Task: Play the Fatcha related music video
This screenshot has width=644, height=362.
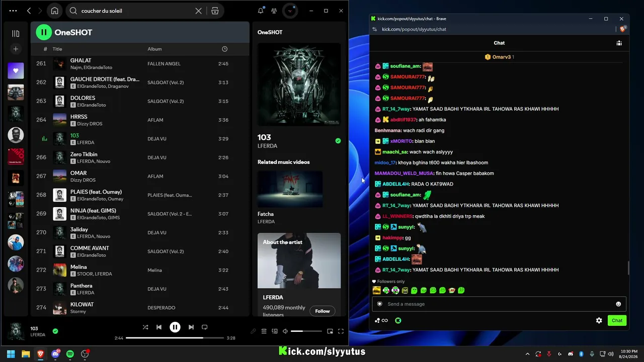Action: (290, 189)
